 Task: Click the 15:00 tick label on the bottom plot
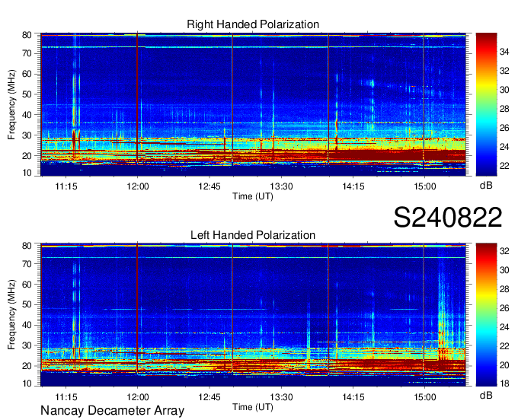[x=425, y=397]
